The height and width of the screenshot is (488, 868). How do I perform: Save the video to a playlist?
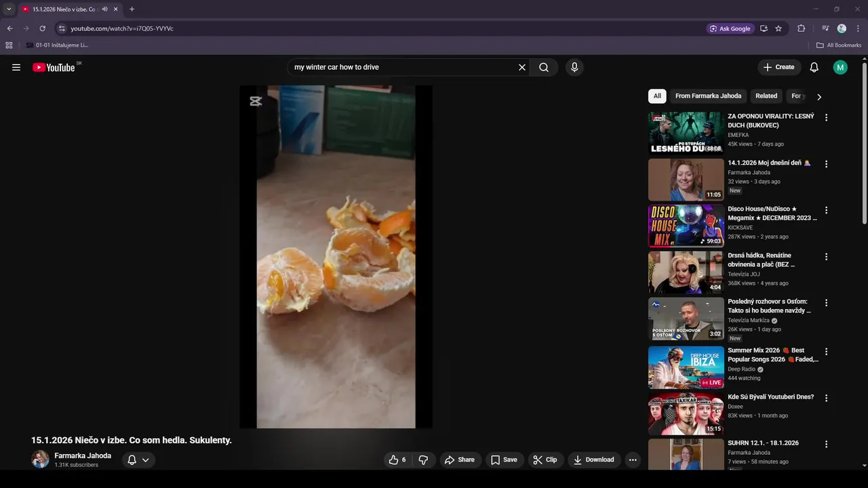pos(504,460)
